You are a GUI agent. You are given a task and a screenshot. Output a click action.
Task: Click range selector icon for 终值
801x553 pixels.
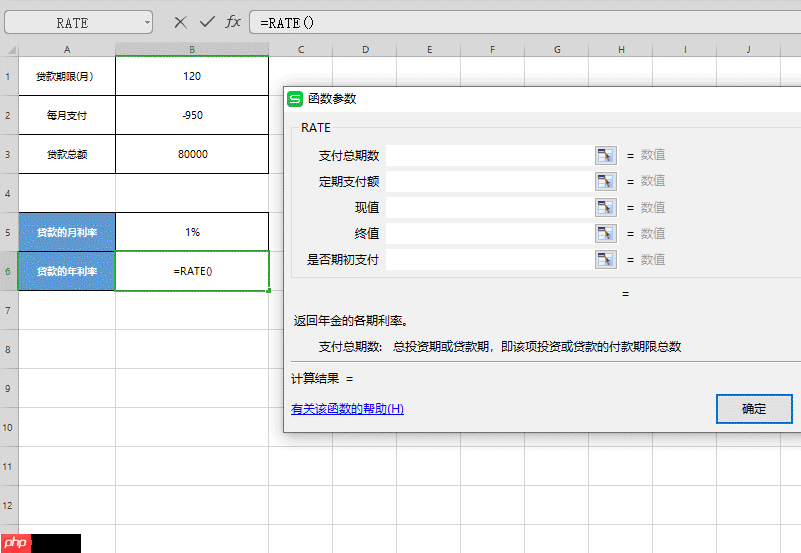point(606,233)
